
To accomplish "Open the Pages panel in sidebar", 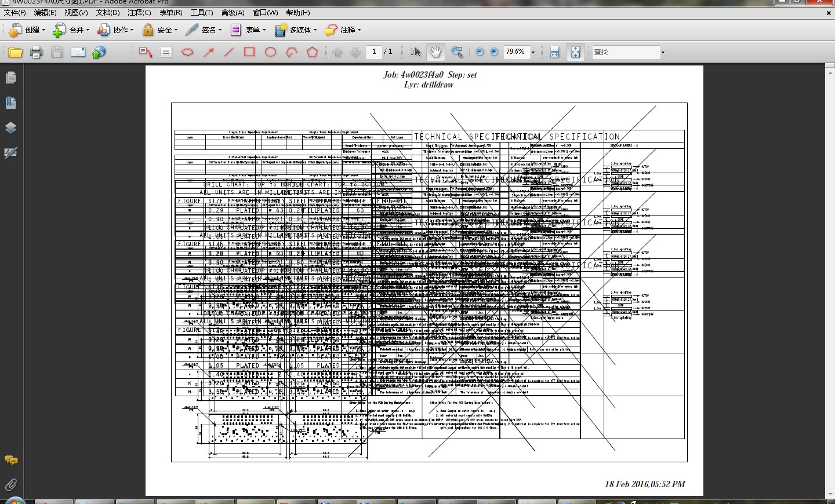I will point(10,78).
